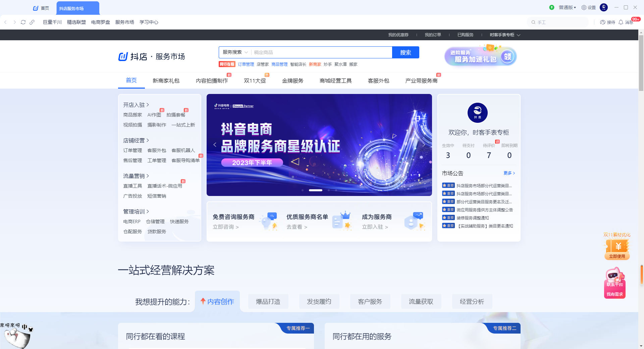Open 更多 market announcements
The height and width of the screenshot is (349, 644).
pos(509,173)
